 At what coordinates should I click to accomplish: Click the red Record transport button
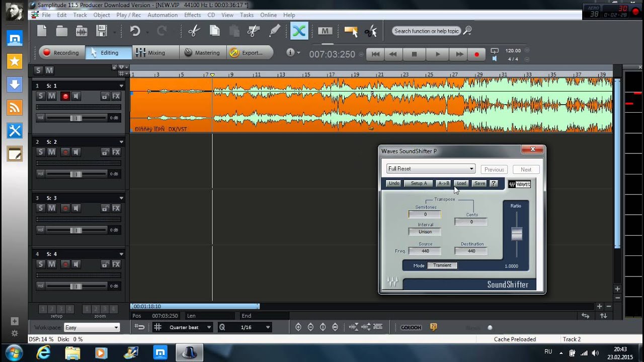point(476,54)
